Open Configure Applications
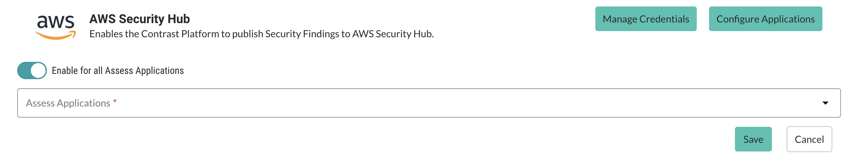 pos(765,19)
